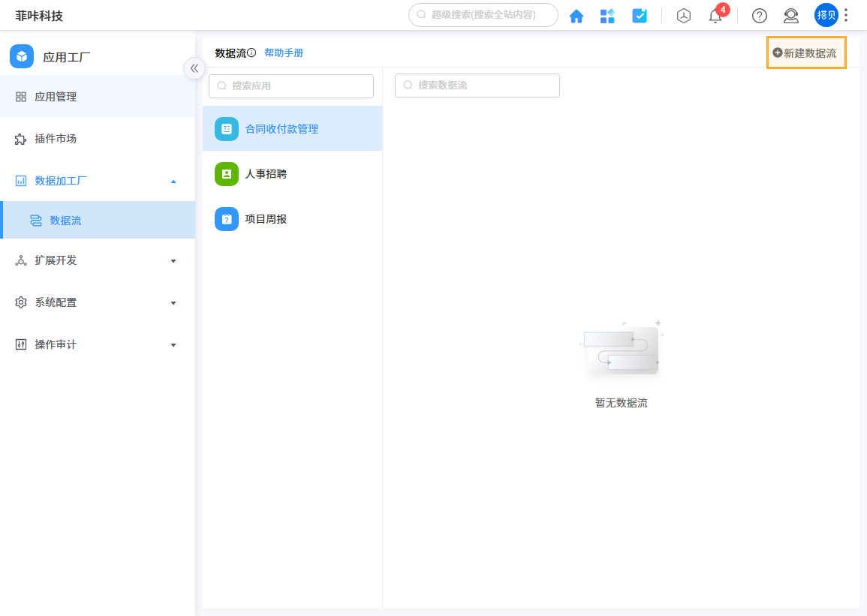
Task: Select the 合同收付款管理 app icon
Action: 227,128
